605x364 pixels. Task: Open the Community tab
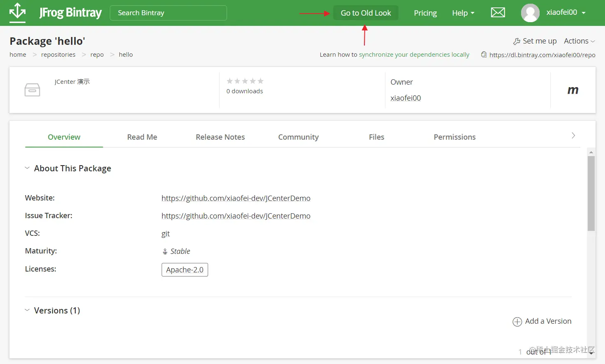[298, 137]
